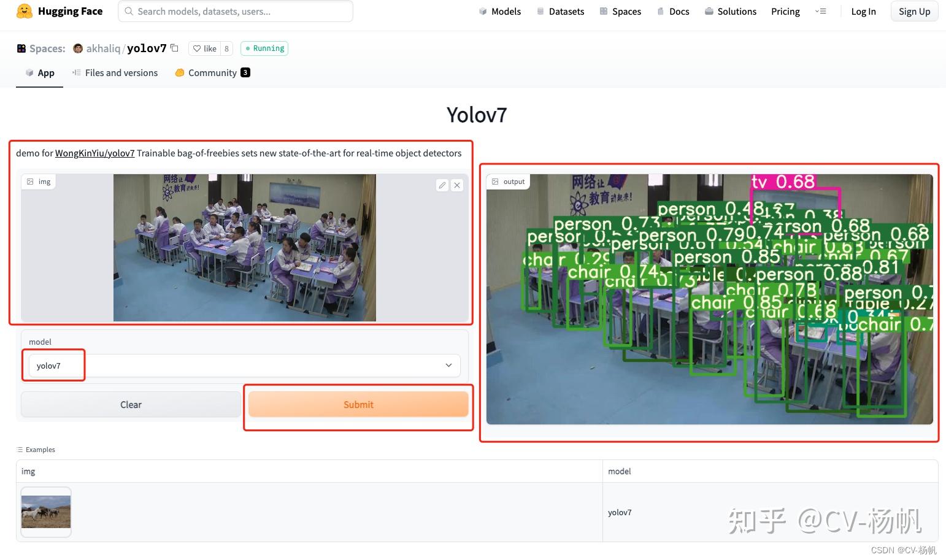The image size is (946, 560).
Task: Click the img label icon on the input panel
Action: (x=31, y=181)
